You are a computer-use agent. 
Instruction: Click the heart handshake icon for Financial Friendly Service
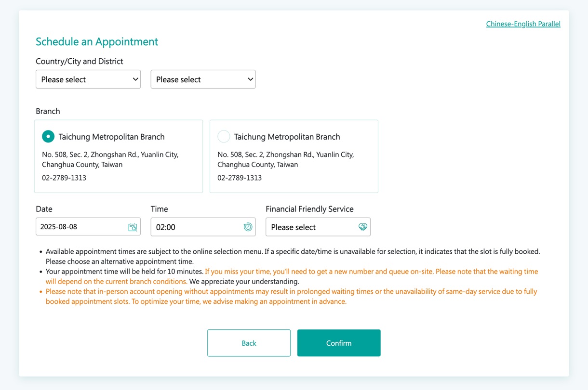[x=363, y=227]
